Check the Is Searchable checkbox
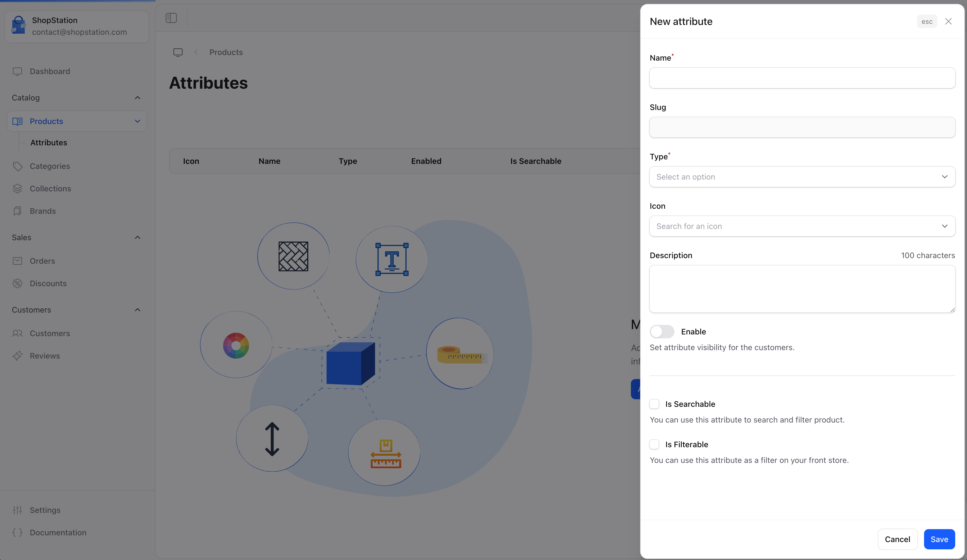Viewport: 967px width, 560px height. click(x=654, y=404)
